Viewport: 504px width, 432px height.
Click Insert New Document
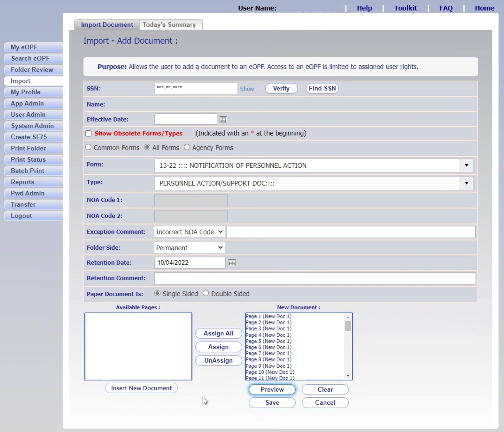(141, 388)
